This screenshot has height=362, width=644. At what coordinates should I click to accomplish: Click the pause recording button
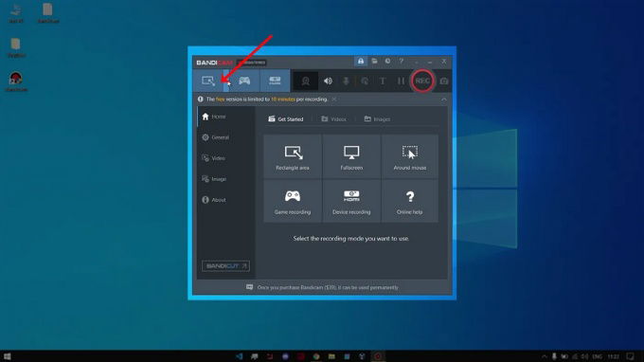tap(401, 81)
